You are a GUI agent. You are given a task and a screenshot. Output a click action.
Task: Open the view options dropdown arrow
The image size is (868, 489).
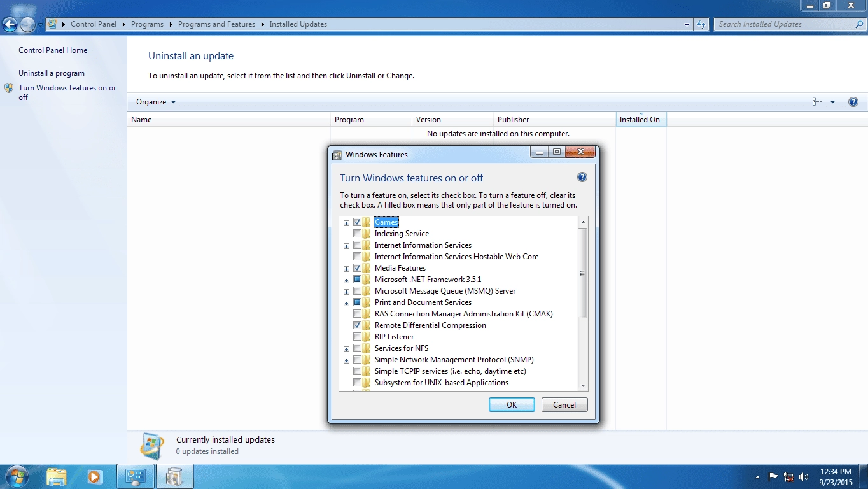(x=832, y=102)
